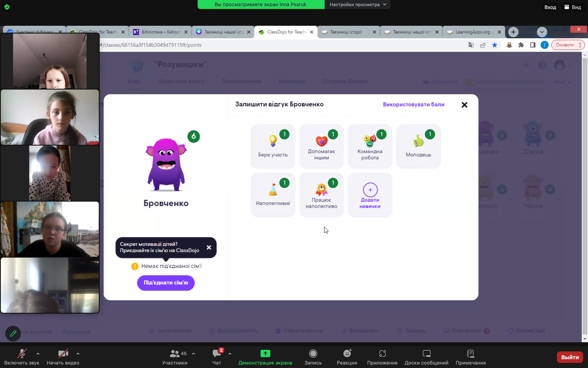Close the active ClassDojo browser tab
Viewport: 588px width, 368px height.
pyautogui.click(x=312, y=32)
